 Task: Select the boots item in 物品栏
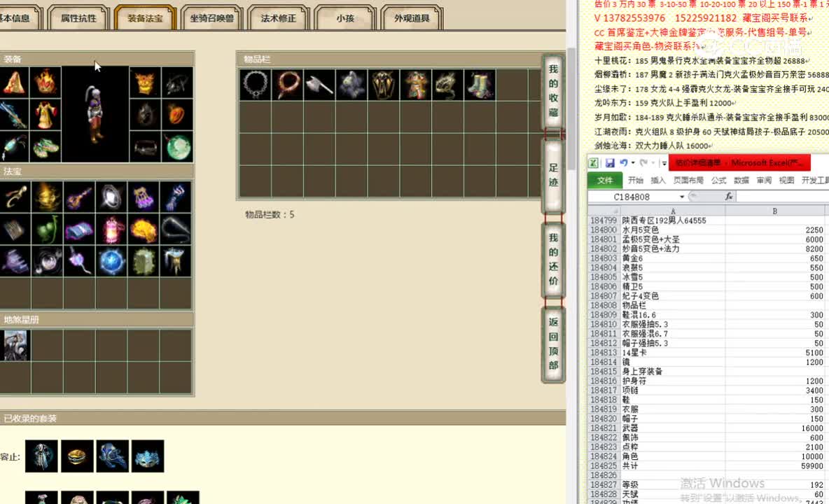(480, 85)
